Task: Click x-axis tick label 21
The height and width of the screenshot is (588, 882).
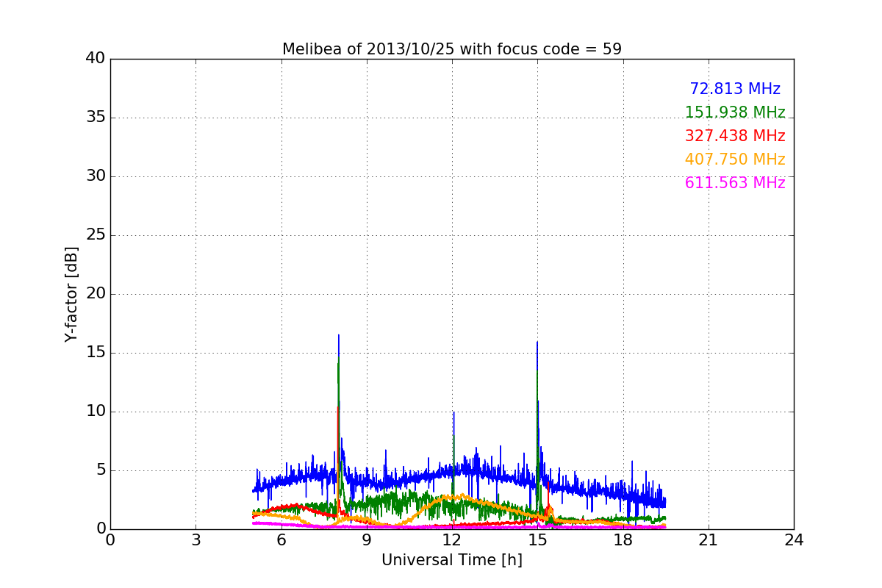Action: coord(709,540)
